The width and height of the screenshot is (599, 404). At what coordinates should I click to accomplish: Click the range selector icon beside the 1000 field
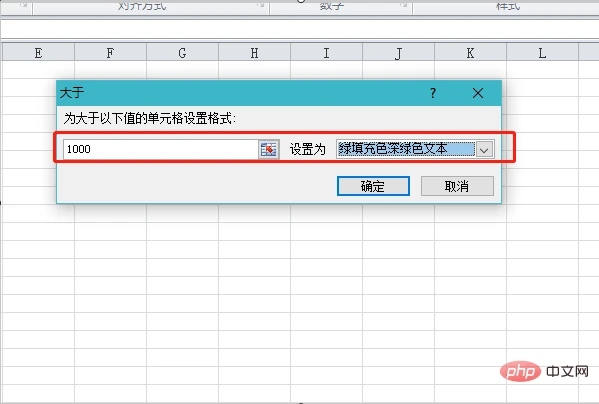(269, 149)
